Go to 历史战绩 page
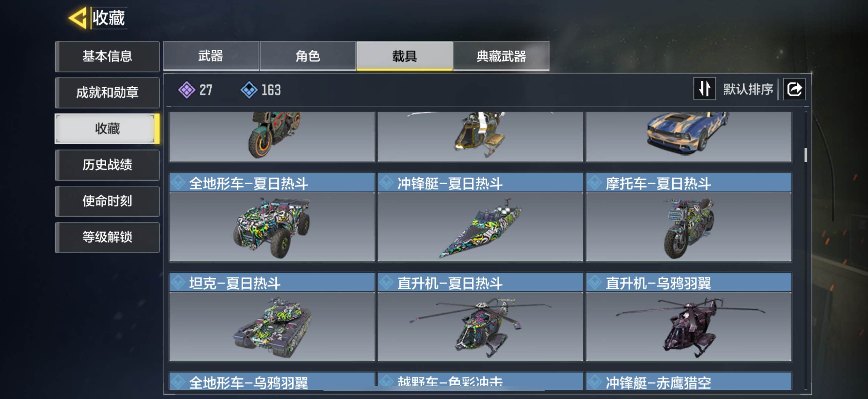The height and width of the screenshot is (399, 868). coord(107,165)
